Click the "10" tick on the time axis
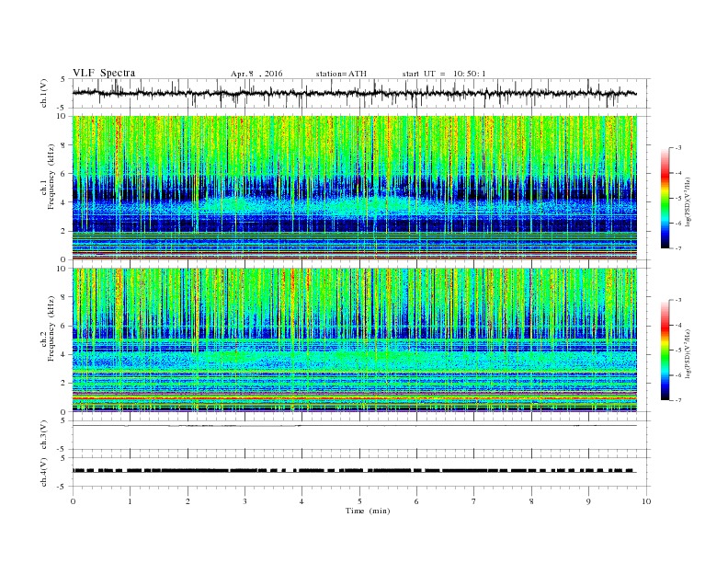728x563 pixels. pyautogui.click(x=646, y=501)
